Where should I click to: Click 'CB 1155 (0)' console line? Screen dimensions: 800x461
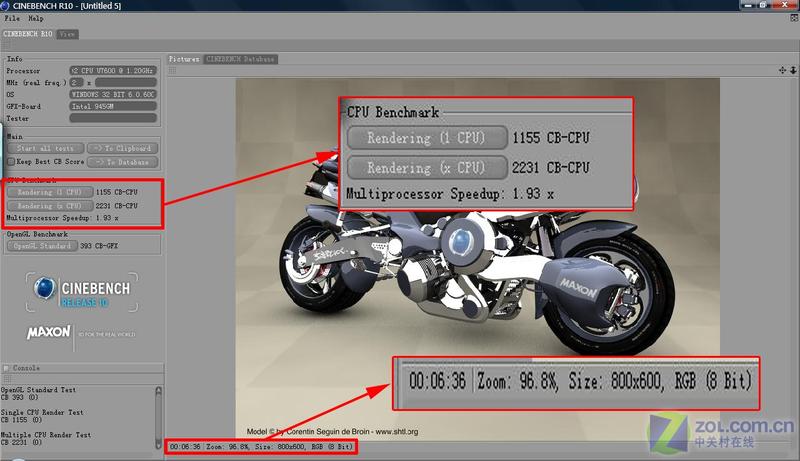point(21,420)
